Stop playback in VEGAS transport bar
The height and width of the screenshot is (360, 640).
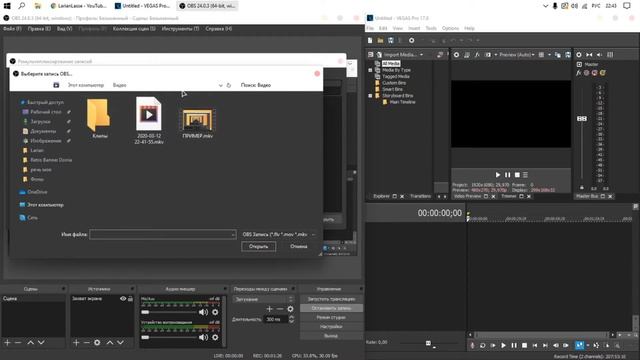pos(524,345)
